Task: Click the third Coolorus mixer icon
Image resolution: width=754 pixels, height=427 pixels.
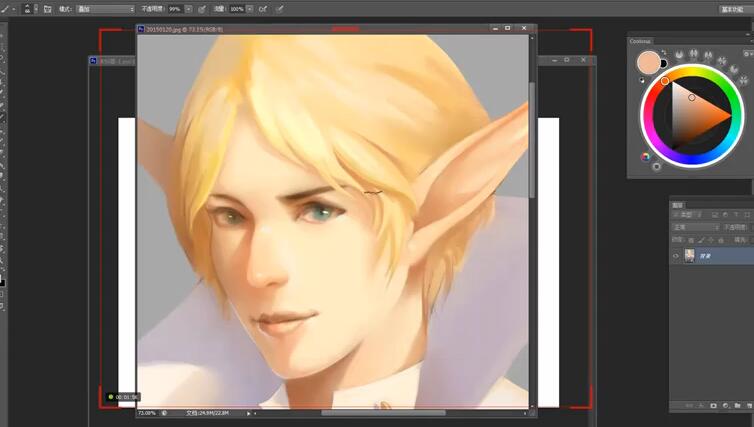Action: click(708, 56)
